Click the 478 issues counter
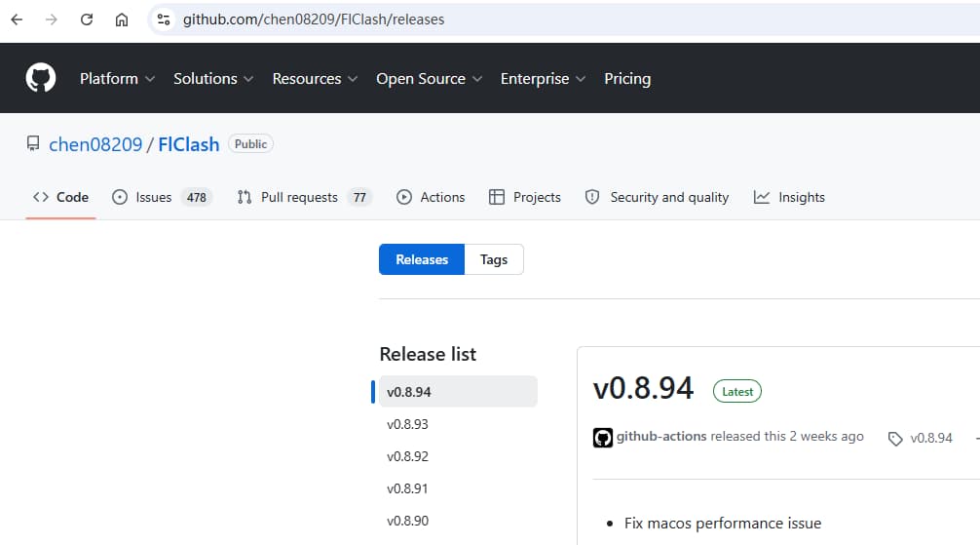Image resolution: width=980 pixels, height=545 pixels. point(196,198)
